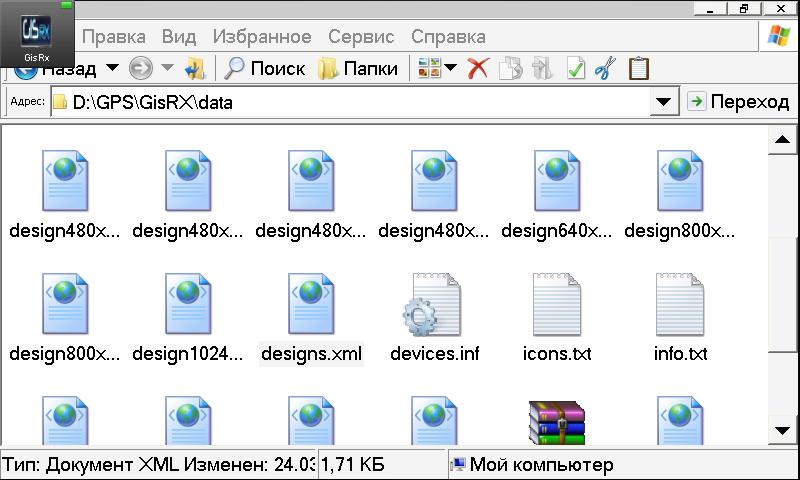Go up one folder level icon
The height and width of the screenshot is (480, 800).
point(196,68)
